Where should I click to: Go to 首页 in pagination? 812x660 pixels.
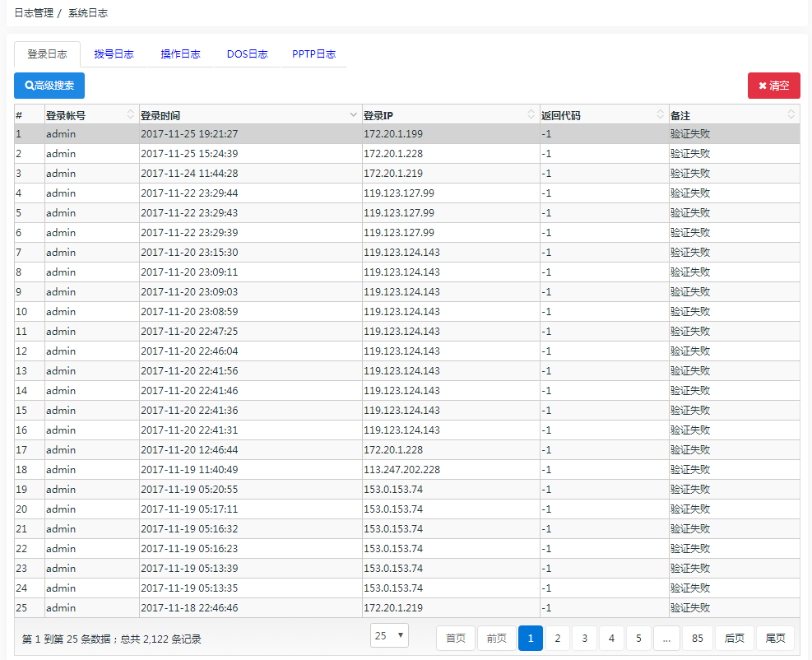pos(456,639)
